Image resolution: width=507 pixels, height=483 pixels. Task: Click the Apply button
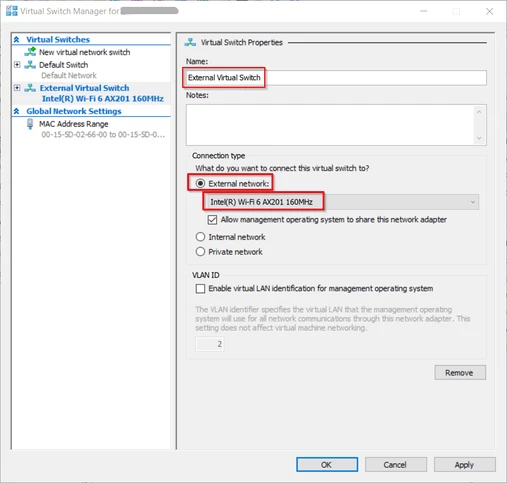click(x=464, y=465)
